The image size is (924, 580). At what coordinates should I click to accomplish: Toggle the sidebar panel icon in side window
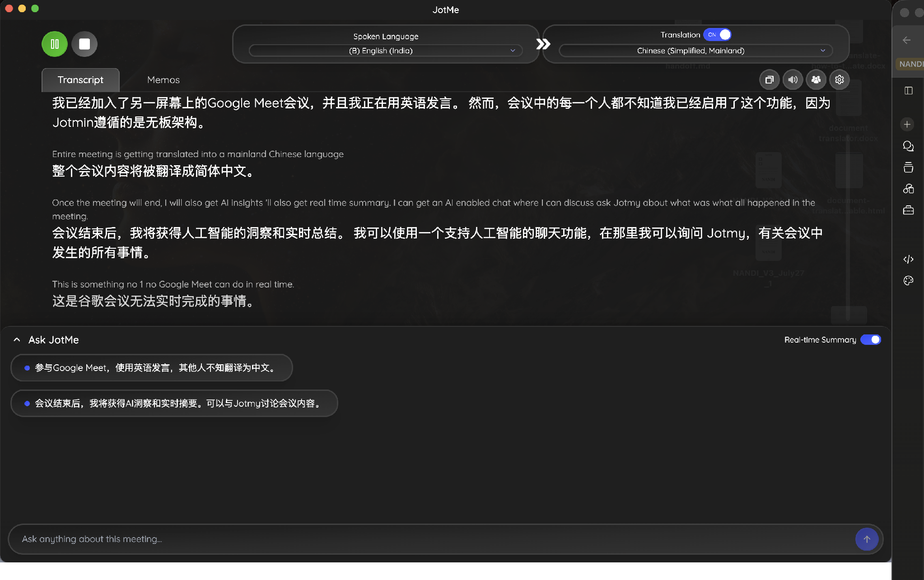(909, 91)
